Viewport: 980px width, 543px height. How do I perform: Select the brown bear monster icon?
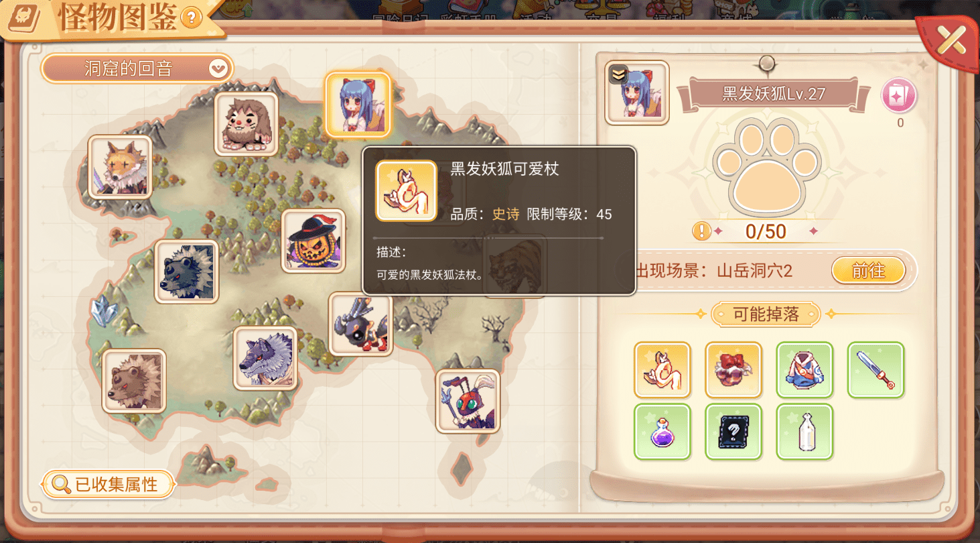tap(134, 381)
